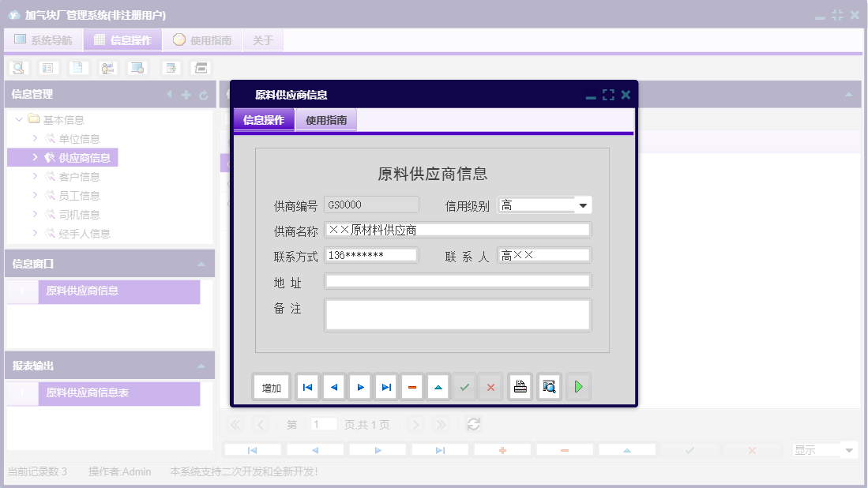
Task: Cancel changes with the red X icon
Action: click(x=491, y=386)
